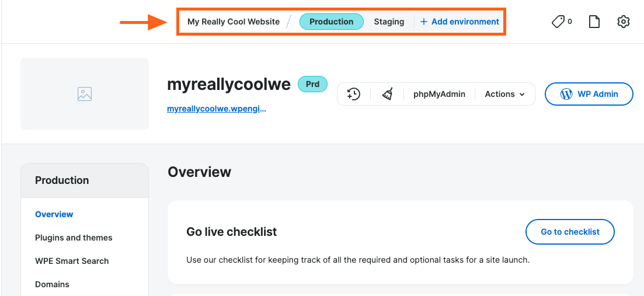The height and width of the screenshot is (296, 644).
Task: Open the Domains sidebar item
Action: coord(52,284)
